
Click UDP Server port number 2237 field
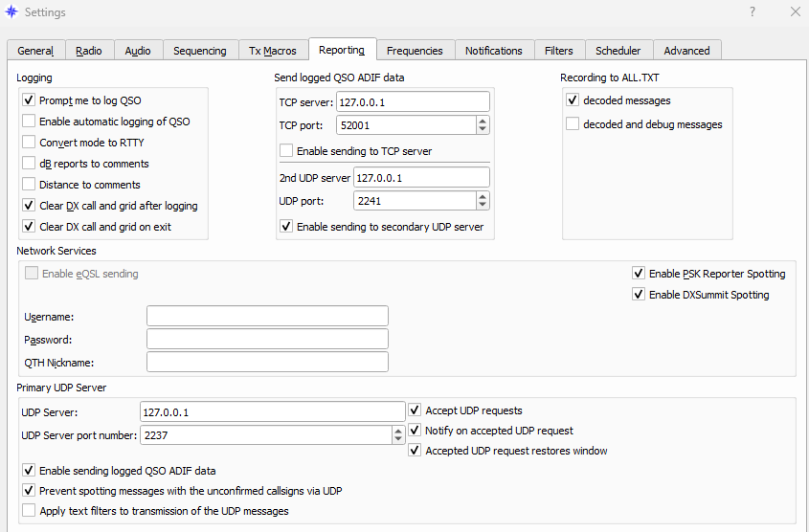coord(266,435)
